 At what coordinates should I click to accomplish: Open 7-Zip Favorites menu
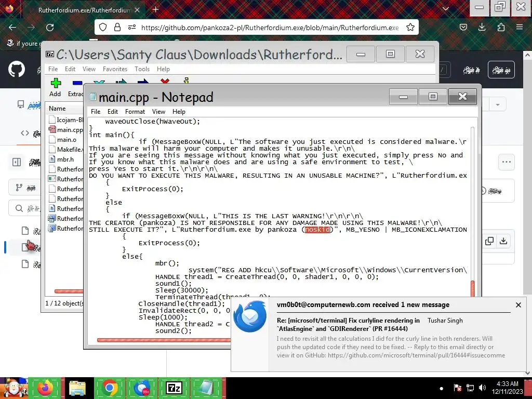tap(115, 69)
